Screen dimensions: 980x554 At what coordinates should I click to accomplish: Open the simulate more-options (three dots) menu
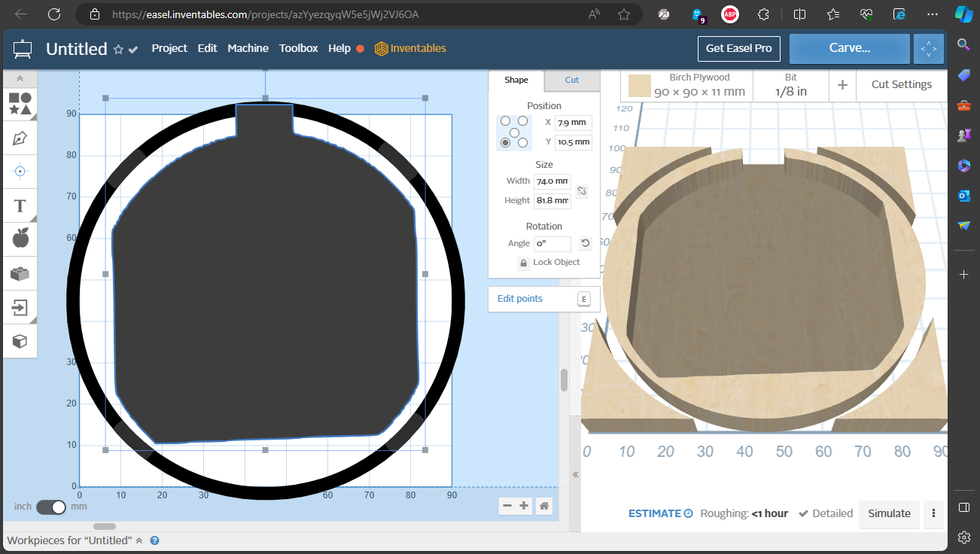point(933,513)
